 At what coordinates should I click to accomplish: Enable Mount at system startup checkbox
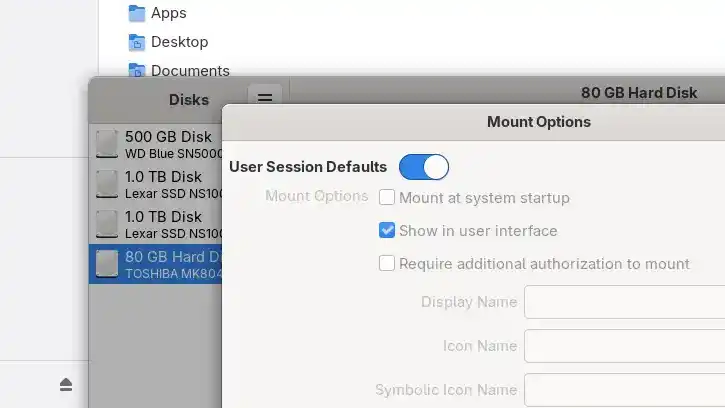coord(387,198)
